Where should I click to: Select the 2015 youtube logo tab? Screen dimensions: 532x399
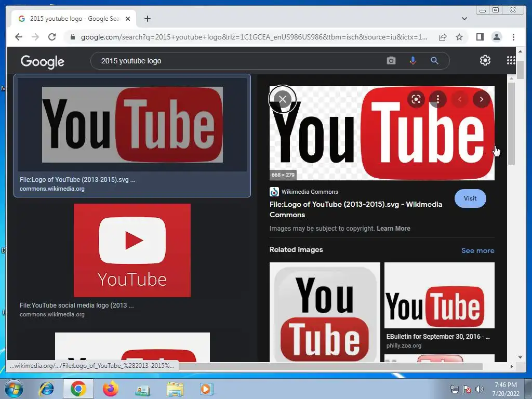74,19
